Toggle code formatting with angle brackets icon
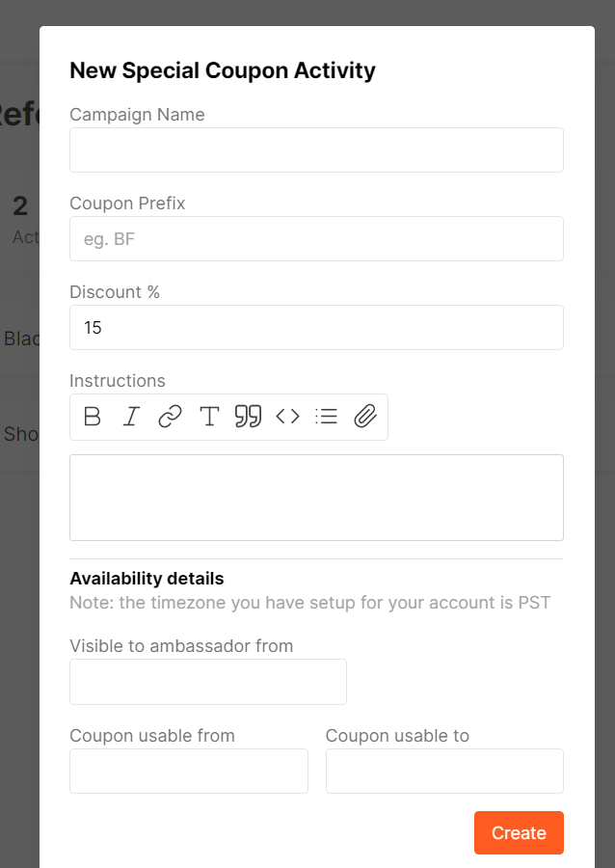This screenshot has height=868, width=615. click(x=287, y=417)
